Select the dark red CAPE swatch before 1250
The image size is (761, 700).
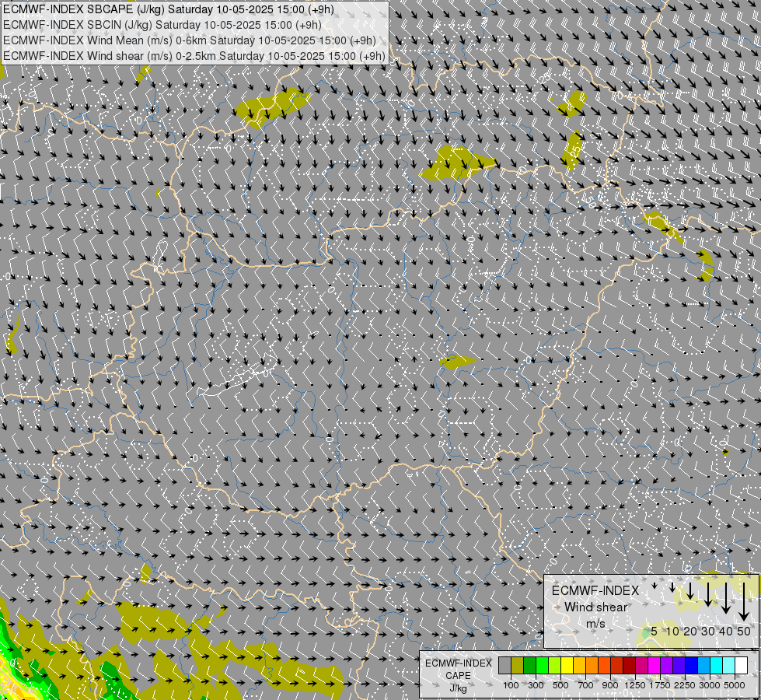point(630,666)
